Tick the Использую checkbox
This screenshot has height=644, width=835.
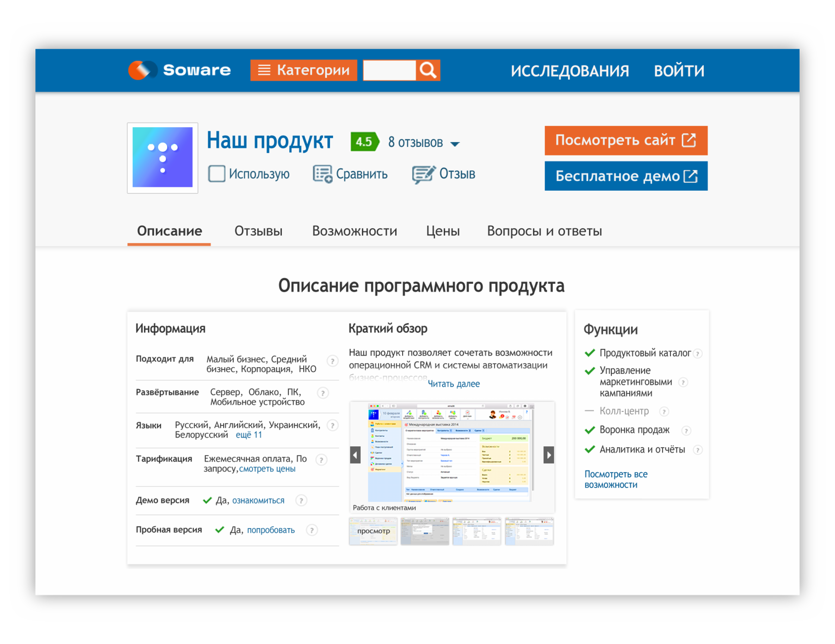tap(217, 174)
